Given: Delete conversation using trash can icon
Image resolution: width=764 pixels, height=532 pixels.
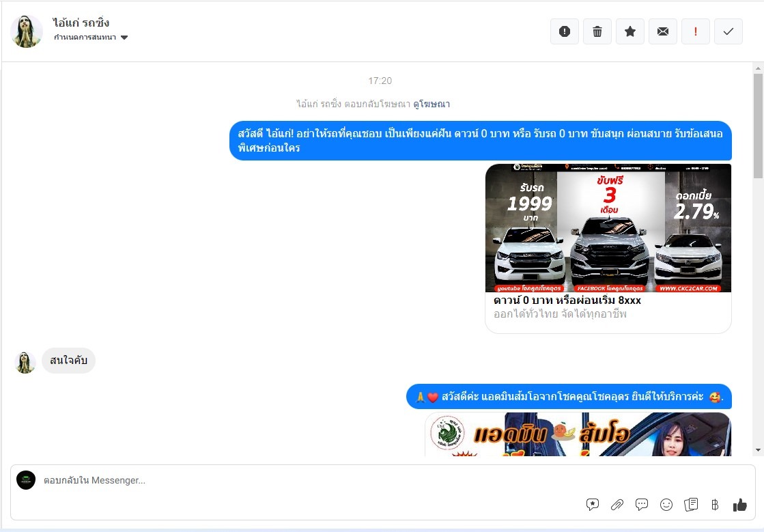Looking at the screenshot, I should click(x=597, y=31).
